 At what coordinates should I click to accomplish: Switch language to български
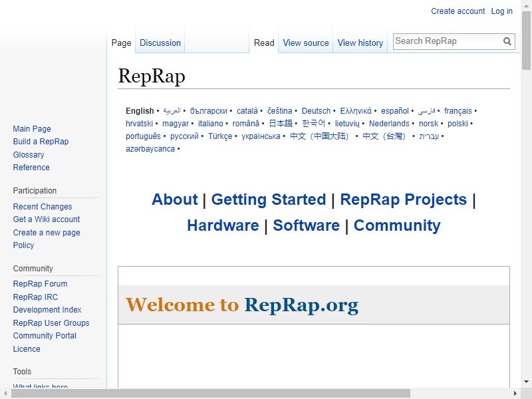click(208, 111)
